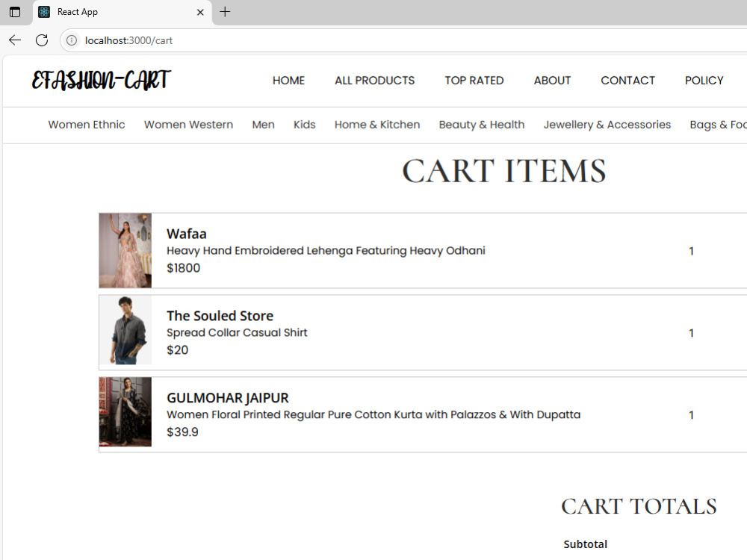Screen dimensions: 747x560
Task: Click the React App tab favicon
Action: pyautogui.click(x=44, y=12)
